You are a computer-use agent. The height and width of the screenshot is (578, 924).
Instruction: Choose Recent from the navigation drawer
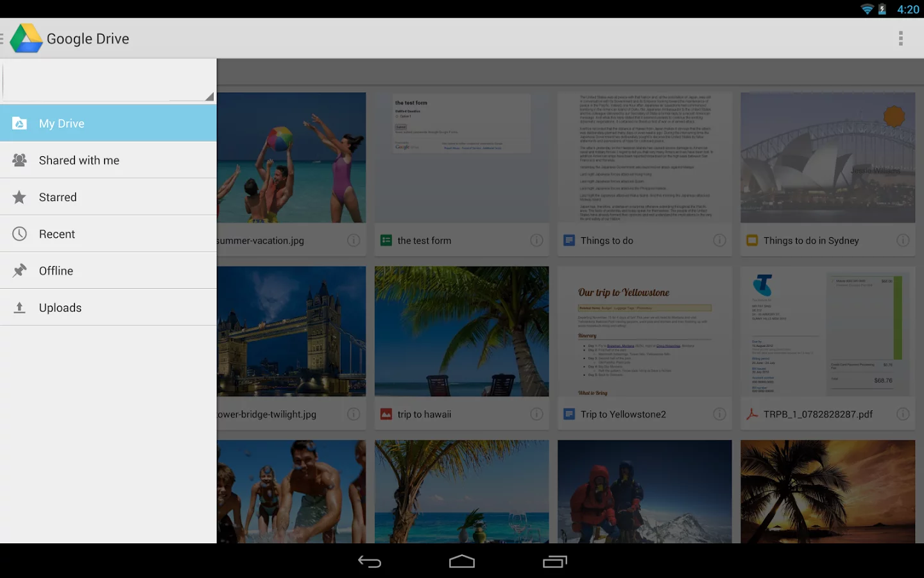coord(57,233)
